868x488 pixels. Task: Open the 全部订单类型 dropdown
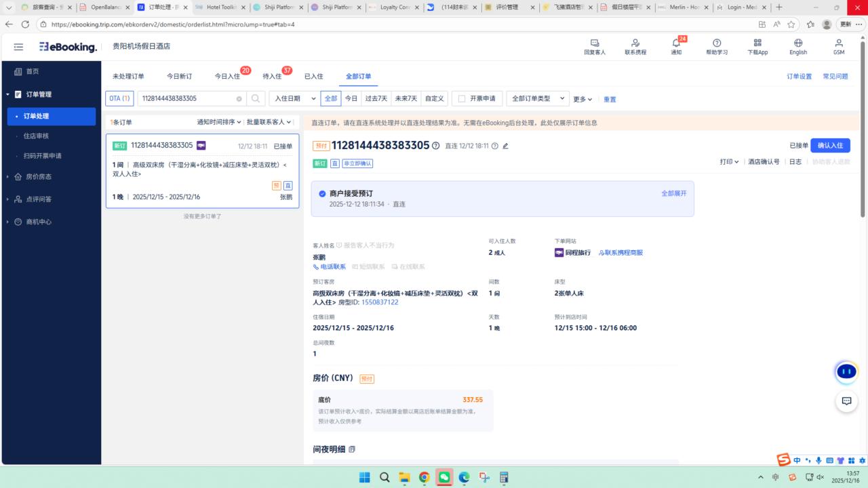tap(538, 98)
